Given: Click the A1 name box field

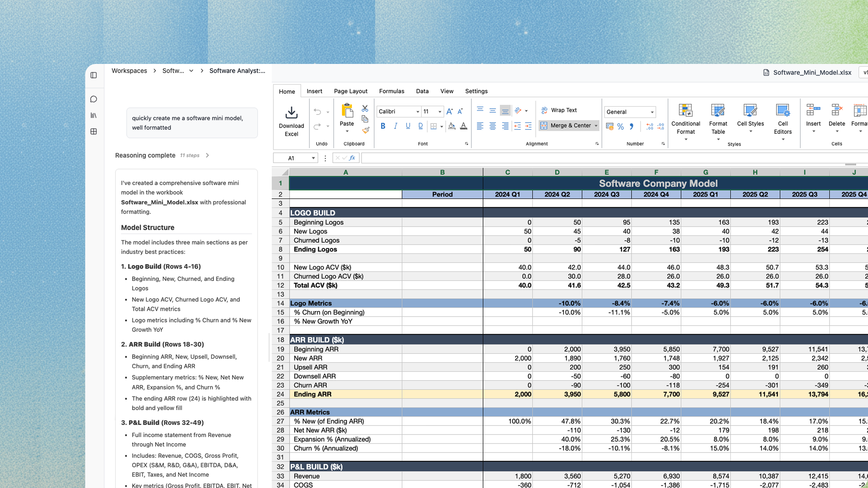Looking at the screenshot, I should 291,158.
